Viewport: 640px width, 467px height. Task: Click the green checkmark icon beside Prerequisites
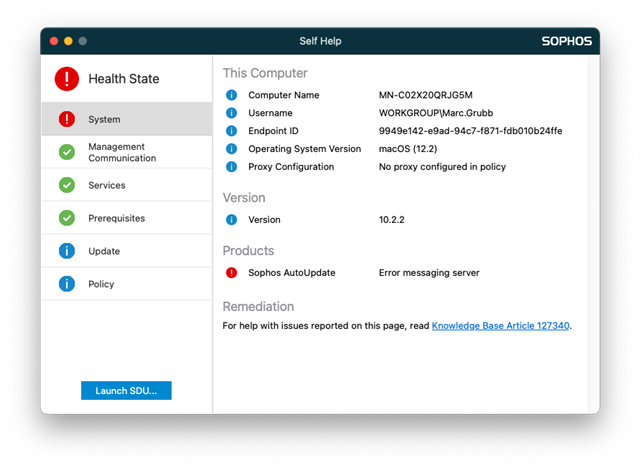coord(67,218)
